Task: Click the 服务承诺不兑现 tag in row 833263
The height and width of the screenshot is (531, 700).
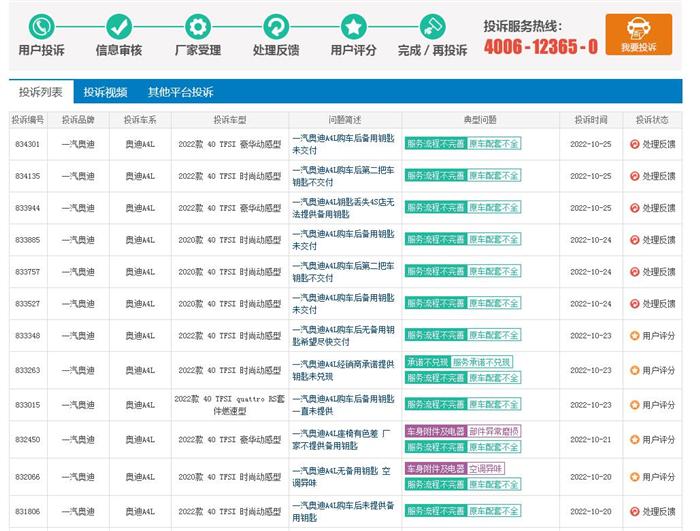Action: (x=481, y=362)
